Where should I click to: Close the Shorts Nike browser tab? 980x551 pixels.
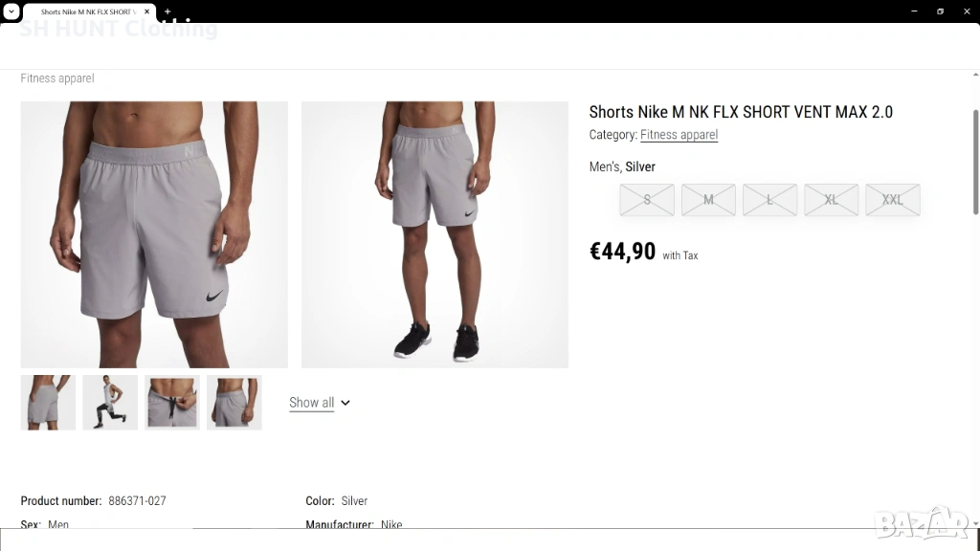pyautogui.click(x=148, y=11)
